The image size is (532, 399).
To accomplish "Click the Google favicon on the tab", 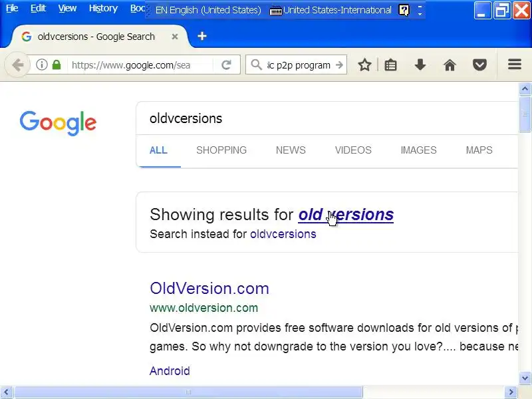I will tap(27, 37).
